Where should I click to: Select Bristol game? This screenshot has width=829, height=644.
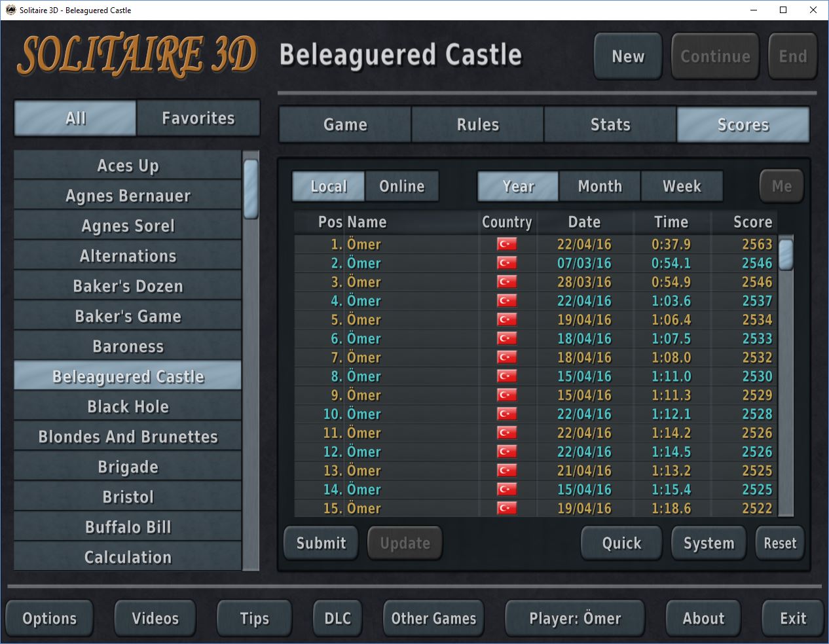click(x=128, y=497)
